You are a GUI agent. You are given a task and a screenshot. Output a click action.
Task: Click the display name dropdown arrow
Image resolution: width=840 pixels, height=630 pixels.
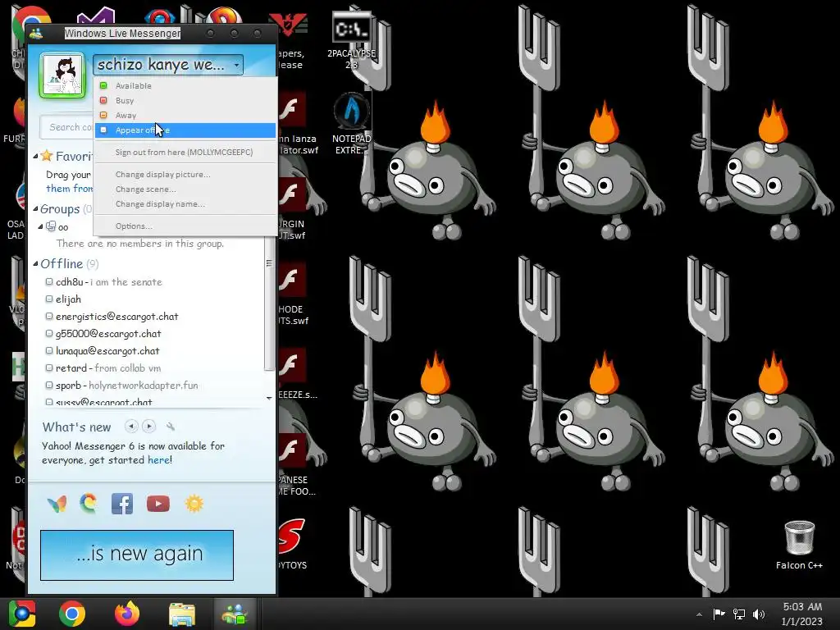[236, 65]
